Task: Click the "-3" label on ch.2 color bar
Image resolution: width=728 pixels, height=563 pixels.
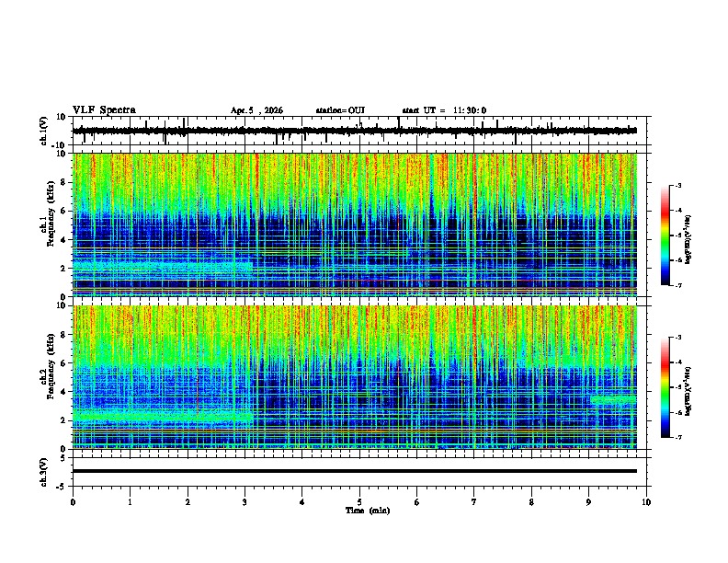Action: (x=677, y=338)
